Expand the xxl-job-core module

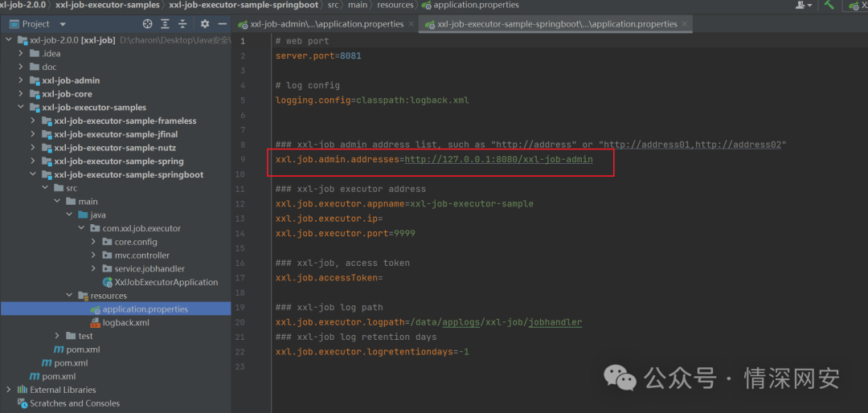[21, 93]
